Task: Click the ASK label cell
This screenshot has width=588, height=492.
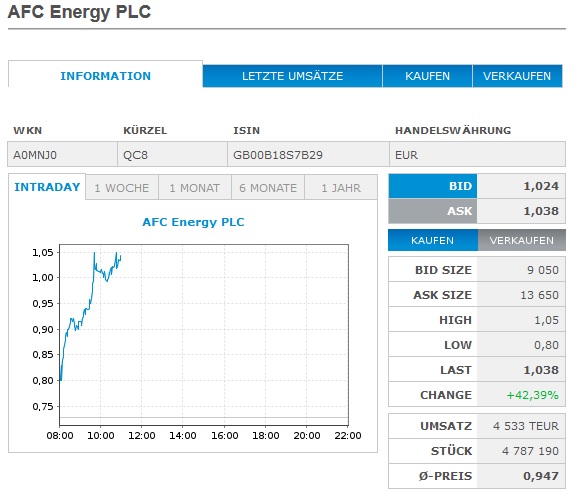Action: pos(433,211)
